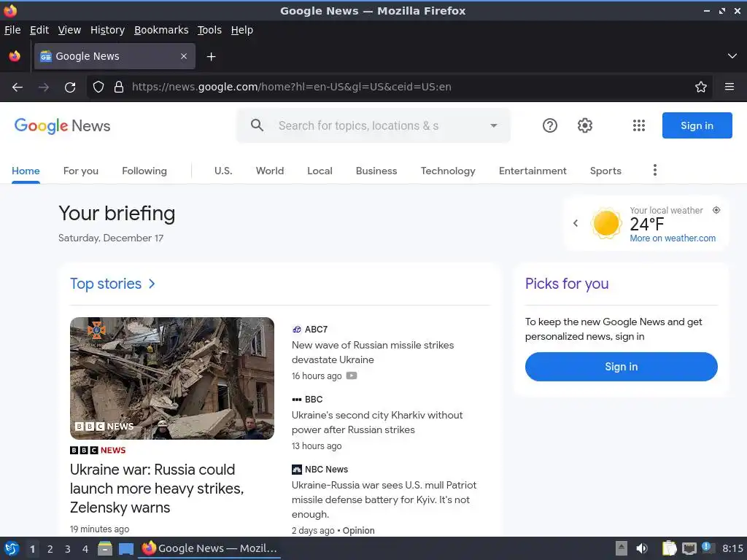Open the Ukraine rubble story thumbnail
The image size is (747, 560).
point(172,378)
